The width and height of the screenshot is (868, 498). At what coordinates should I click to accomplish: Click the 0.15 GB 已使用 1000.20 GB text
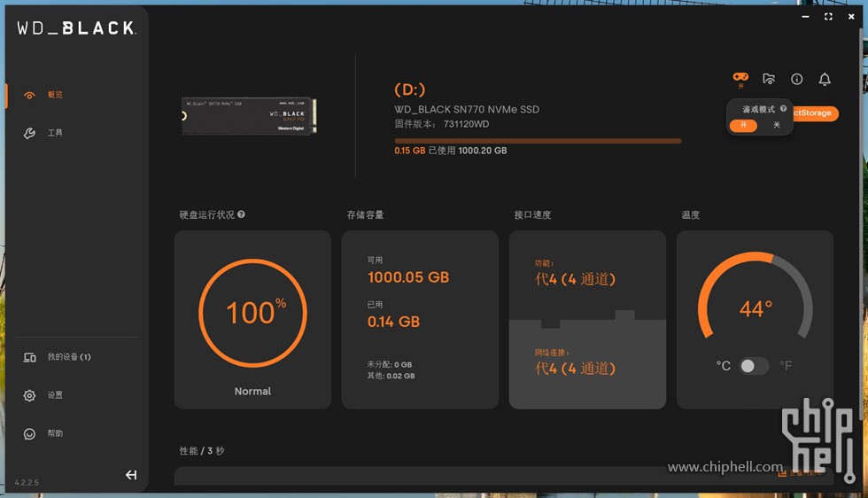pos(451,151)
